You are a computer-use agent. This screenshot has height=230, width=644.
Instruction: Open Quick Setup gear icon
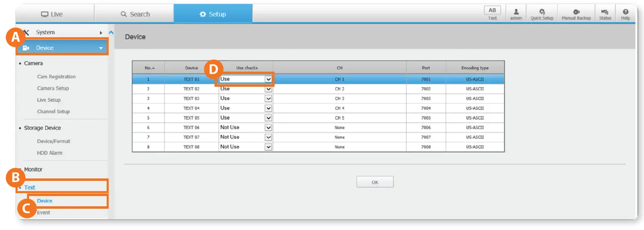coord(542,14)
